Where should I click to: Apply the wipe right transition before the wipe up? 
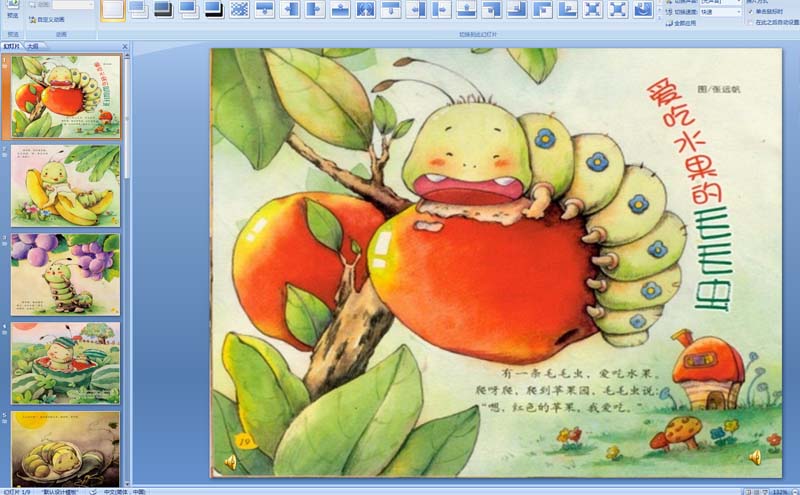point(315,10)
